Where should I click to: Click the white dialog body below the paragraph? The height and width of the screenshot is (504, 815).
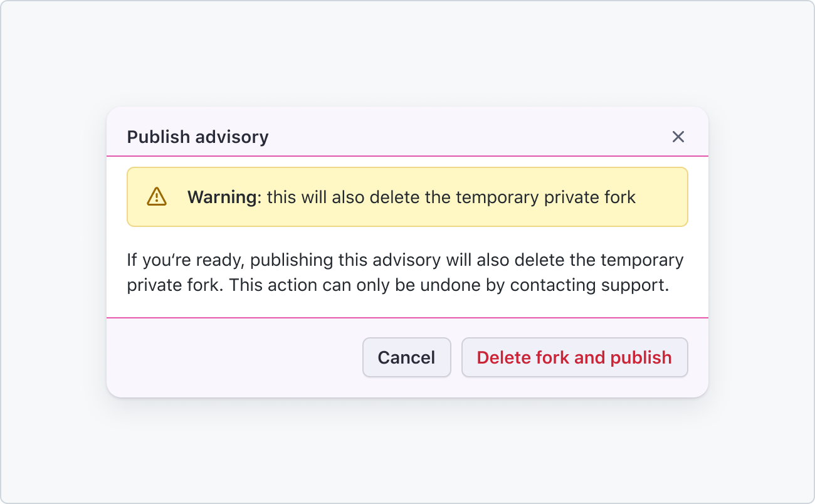click(x=407, y=307)
